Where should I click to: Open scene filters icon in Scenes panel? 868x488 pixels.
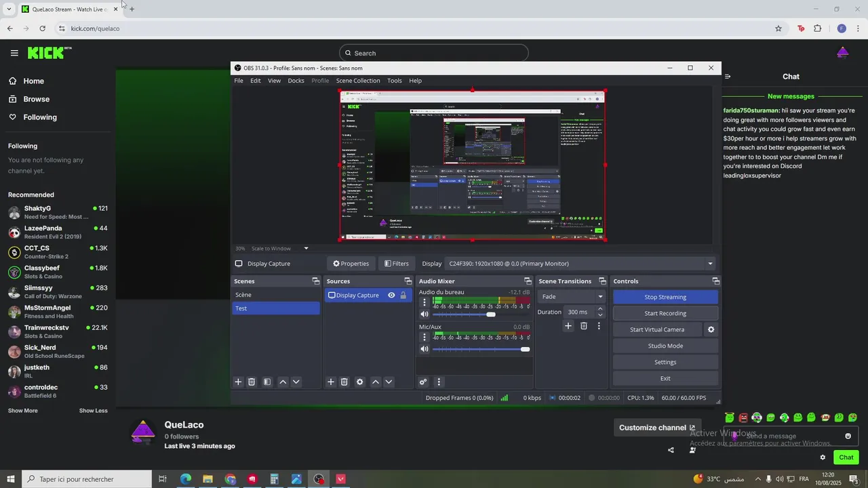267,382
